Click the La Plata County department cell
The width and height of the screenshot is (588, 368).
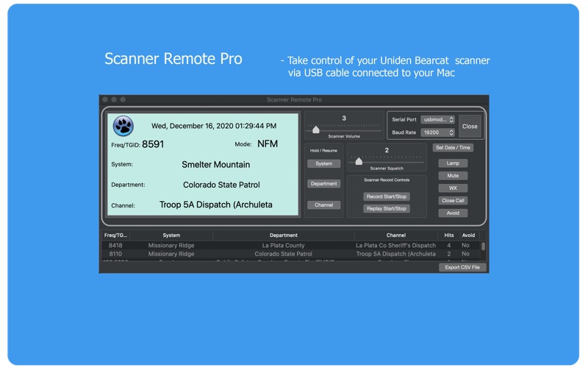point(284,245)
